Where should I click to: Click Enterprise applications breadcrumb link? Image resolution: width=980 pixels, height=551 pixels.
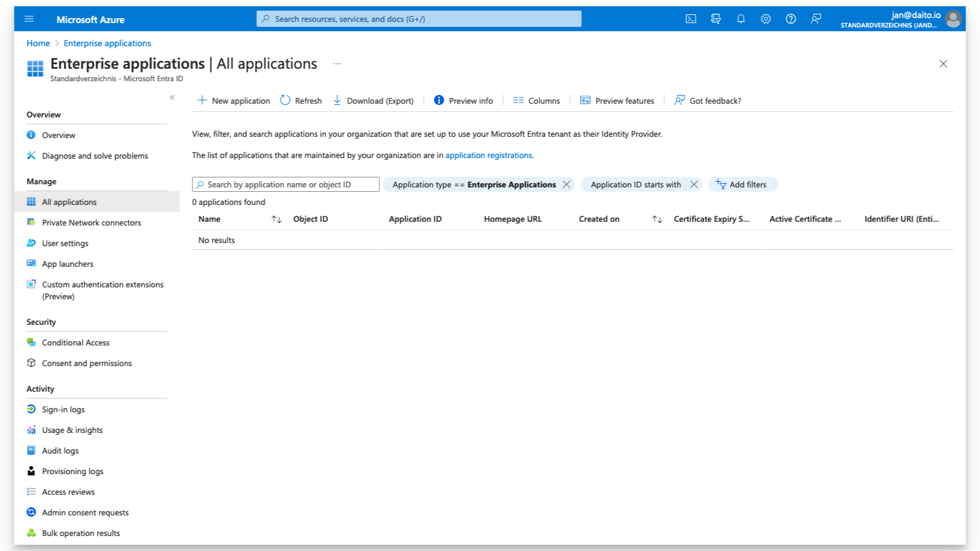pos(107,43)
